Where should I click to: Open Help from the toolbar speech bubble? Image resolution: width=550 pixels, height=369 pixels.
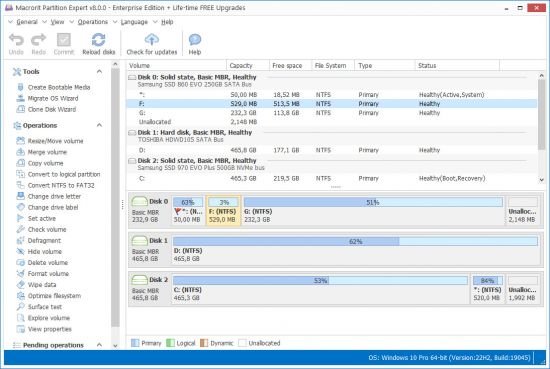(195, 40)
